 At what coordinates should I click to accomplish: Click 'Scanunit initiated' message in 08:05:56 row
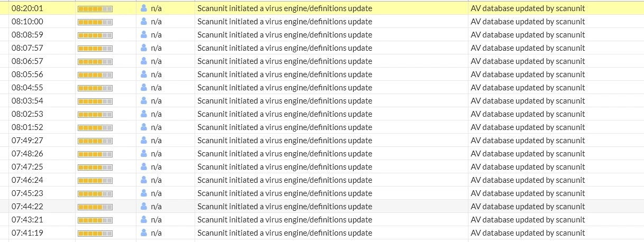285,75
